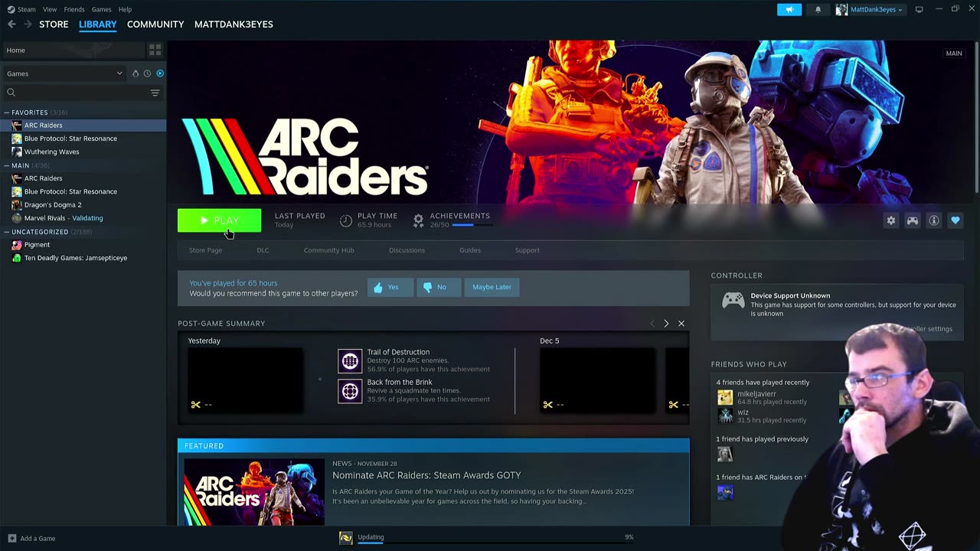The image size is (980, 551).
Task: Dismiss the post-game summary section
Action: [x=681, y=324]
